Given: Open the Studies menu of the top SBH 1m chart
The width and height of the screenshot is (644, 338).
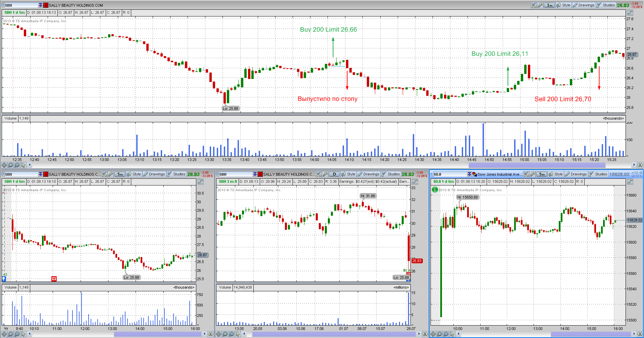Looking at the screenshot, I should (606, 5).
